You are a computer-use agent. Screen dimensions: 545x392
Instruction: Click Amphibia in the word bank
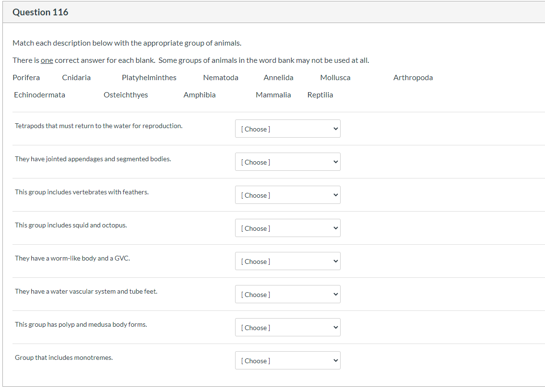coord(200,95)
